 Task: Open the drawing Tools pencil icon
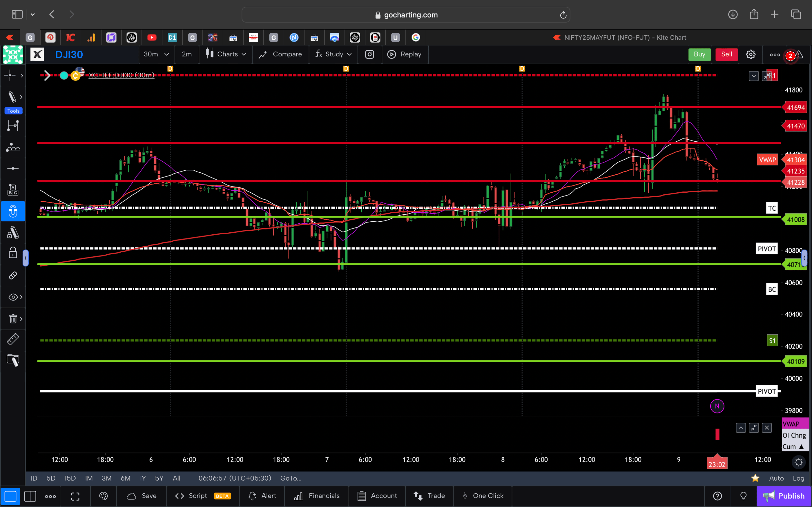[x=12, y=96]
